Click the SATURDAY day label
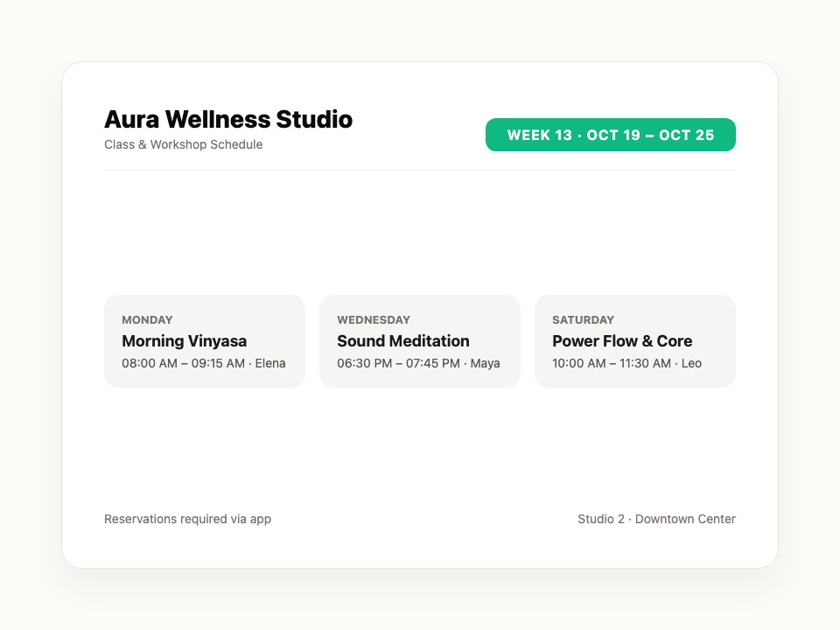Viewport: 840px width, 630px height. tap(583, 320)
